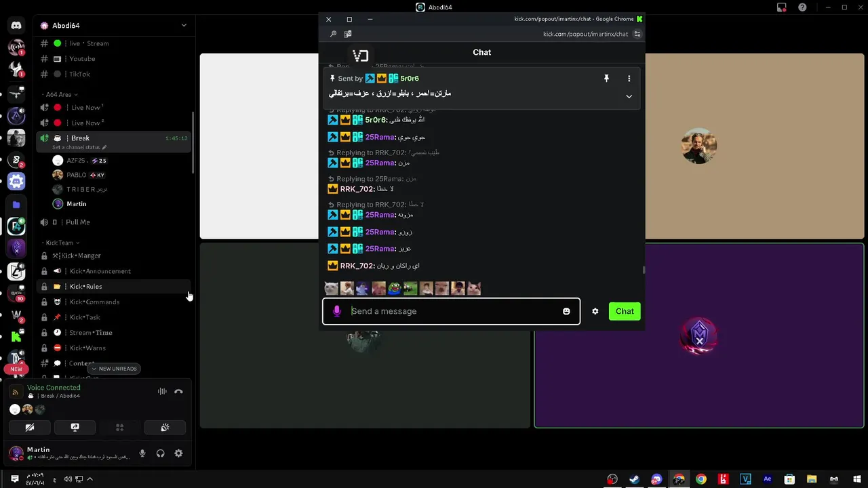Collapse the KickTeam category
The height and width of the screenshot is (488, 868).
62,243
